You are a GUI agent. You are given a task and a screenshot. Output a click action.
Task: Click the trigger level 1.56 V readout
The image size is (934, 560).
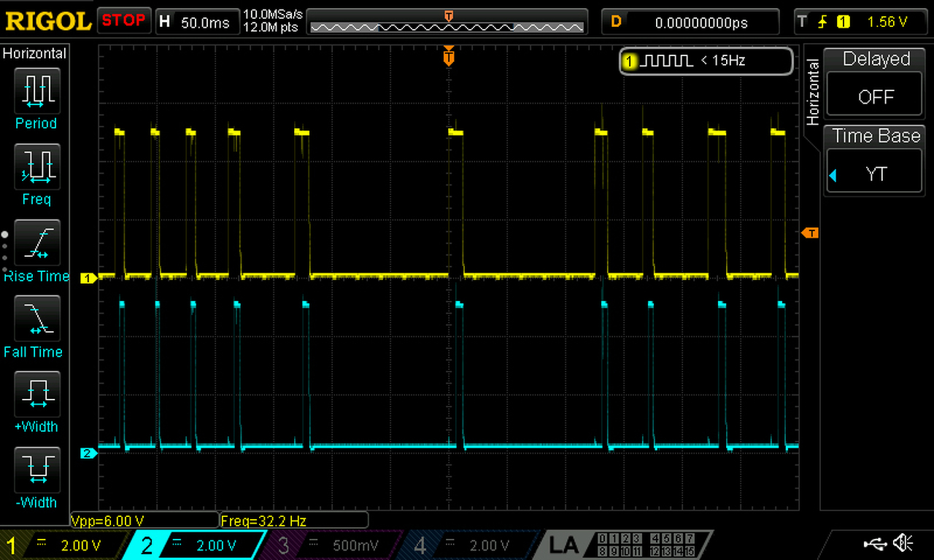pyautogui.click(x=887, y=22)
